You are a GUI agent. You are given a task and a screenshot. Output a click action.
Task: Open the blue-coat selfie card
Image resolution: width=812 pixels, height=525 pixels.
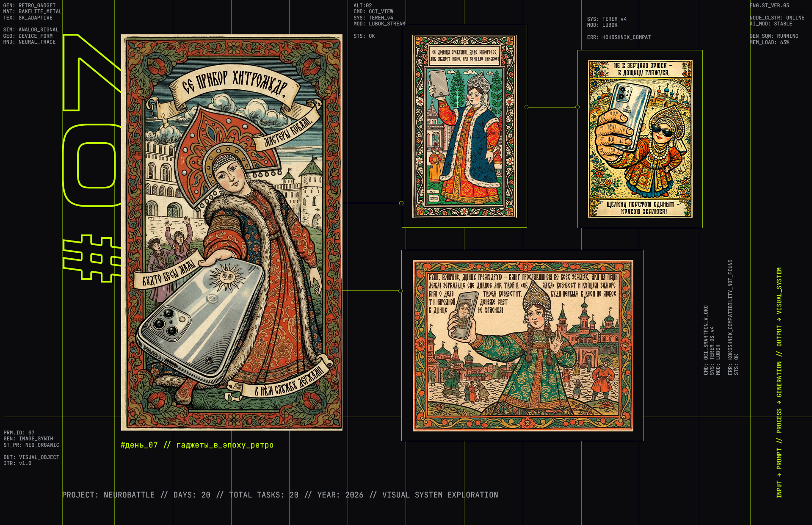point(464,126)
